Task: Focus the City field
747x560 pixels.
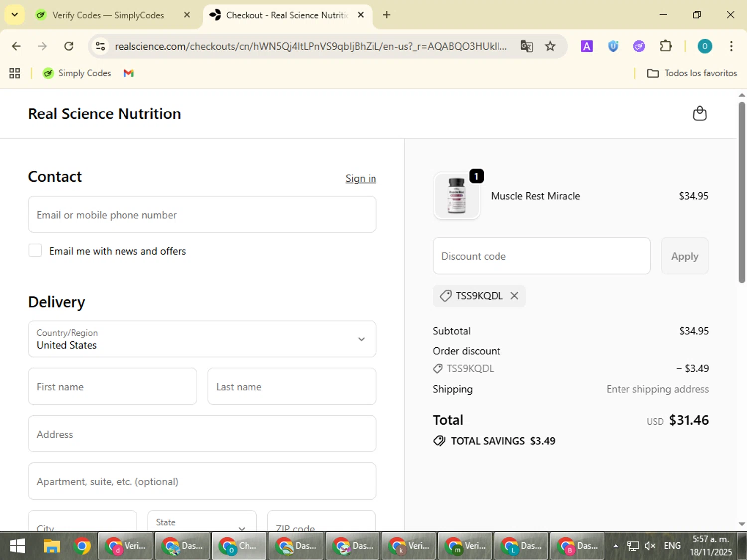Action: click(x=83, y=521)
